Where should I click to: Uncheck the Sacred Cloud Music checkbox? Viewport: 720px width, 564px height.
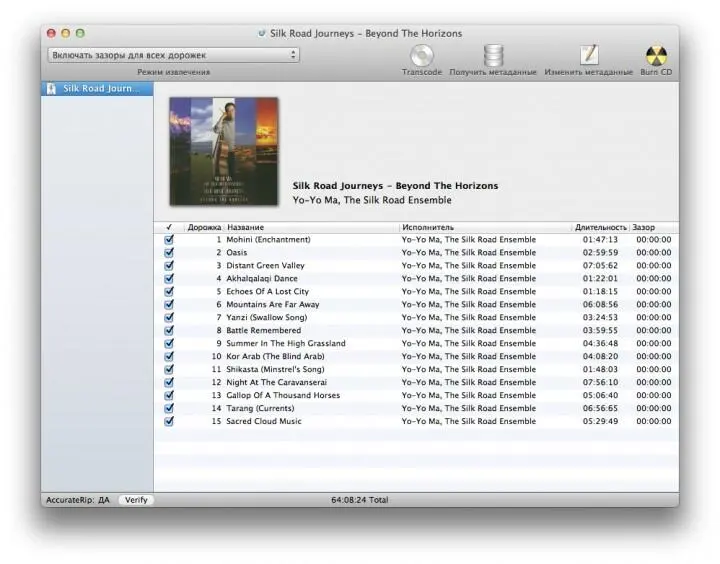click(x=169, y=421)
